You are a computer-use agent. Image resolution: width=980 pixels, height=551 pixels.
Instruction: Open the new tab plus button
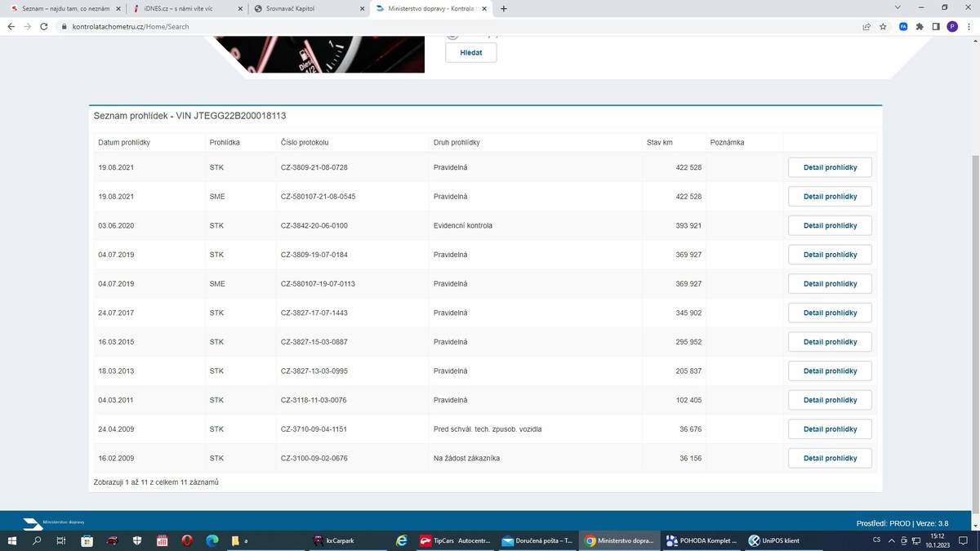point(503,8)
